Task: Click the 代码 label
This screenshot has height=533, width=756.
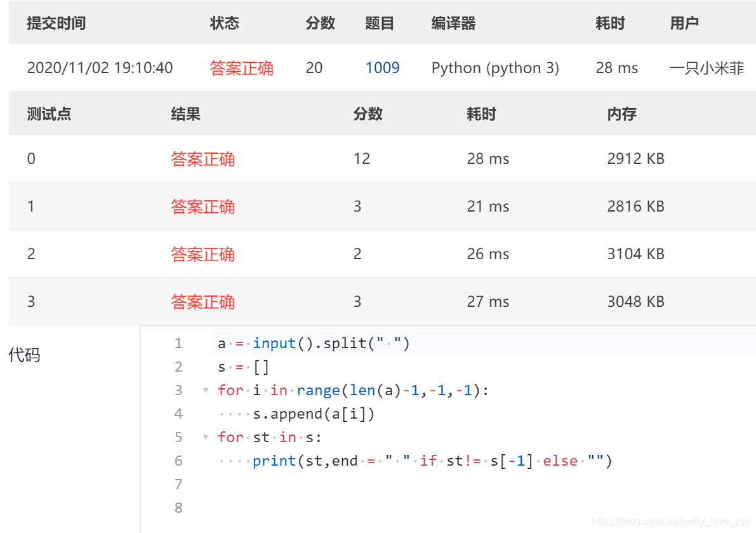Action: coord(24,355)
